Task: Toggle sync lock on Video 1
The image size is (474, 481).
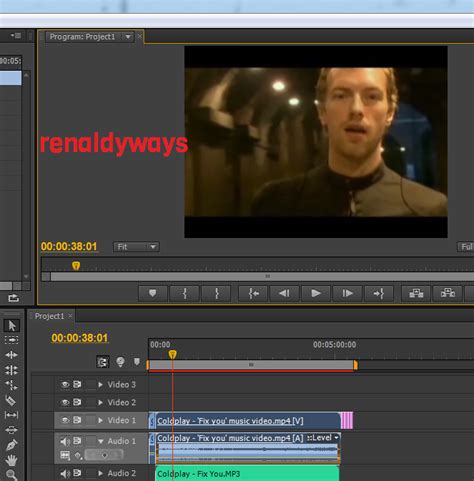Action: (77, 420)
